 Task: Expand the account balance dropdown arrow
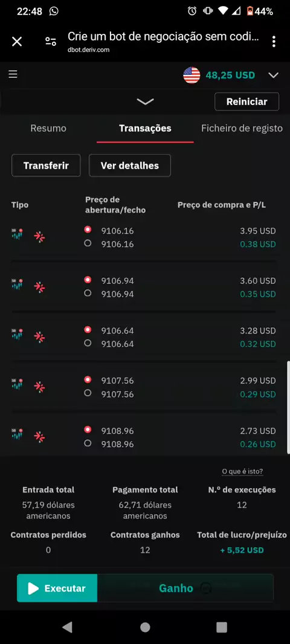click(x=273, y=75)
